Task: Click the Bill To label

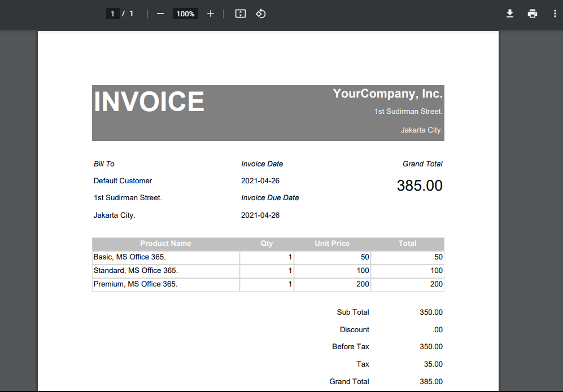Action: click(104, 164)
